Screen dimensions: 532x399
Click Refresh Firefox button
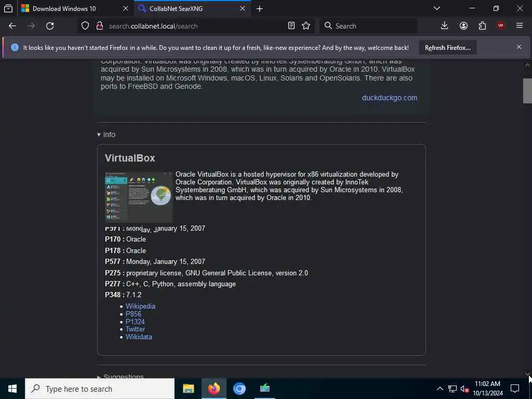[x=447, y=48]
